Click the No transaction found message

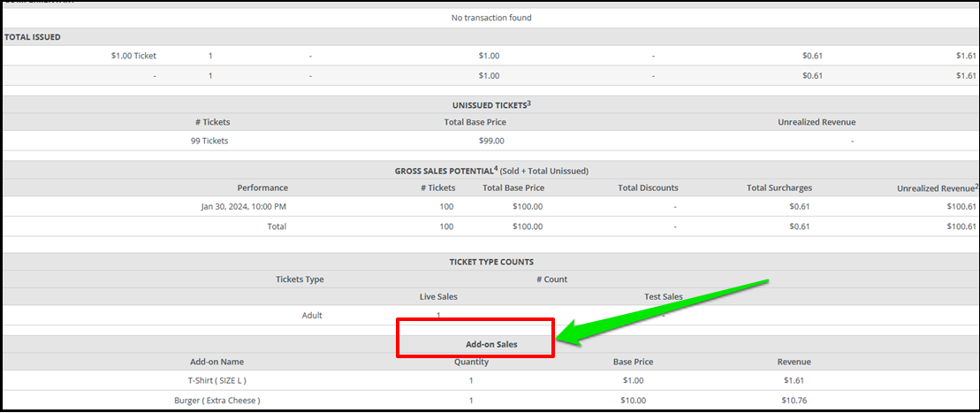click(x=491, y=18)
